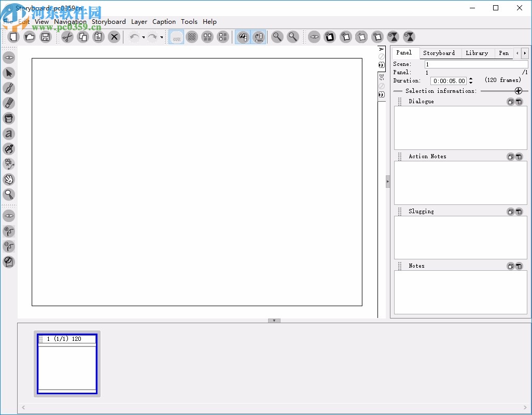Increase Duration using the stepper control

click(470, 79)
